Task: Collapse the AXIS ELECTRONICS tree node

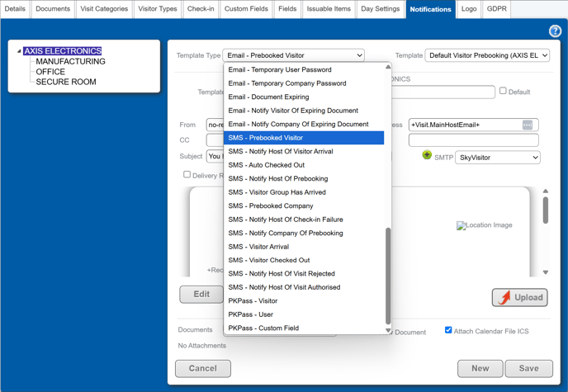Action: pyautogui.click(x=19, y=51)
